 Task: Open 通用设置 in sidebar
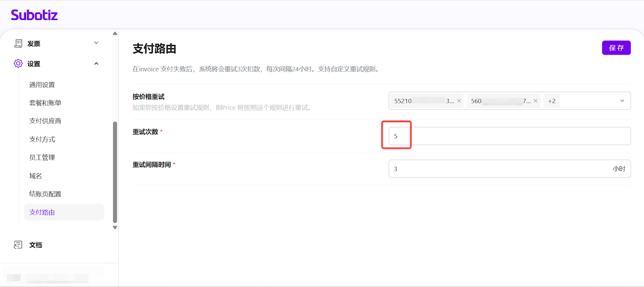42,85
